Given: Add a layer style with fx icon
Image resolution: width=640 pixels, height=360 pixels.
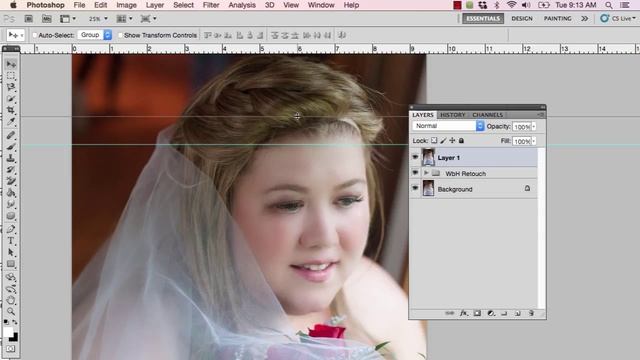Looking at the screenshot, I should coord(463,313).
